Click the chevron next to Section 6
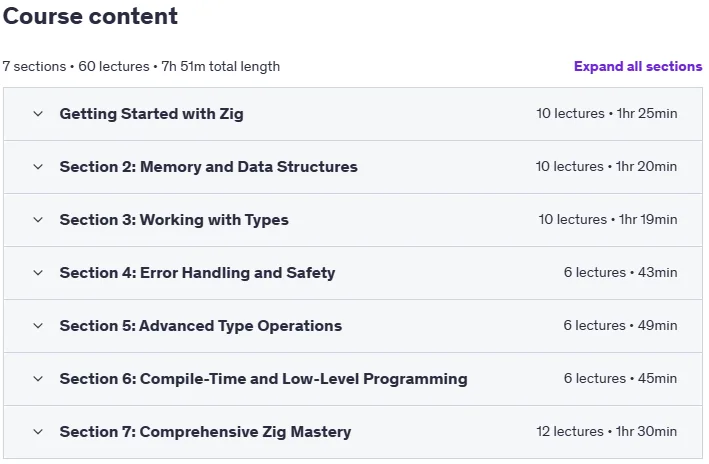This screenshot has width=709, height=464. [x=38, y=379]
